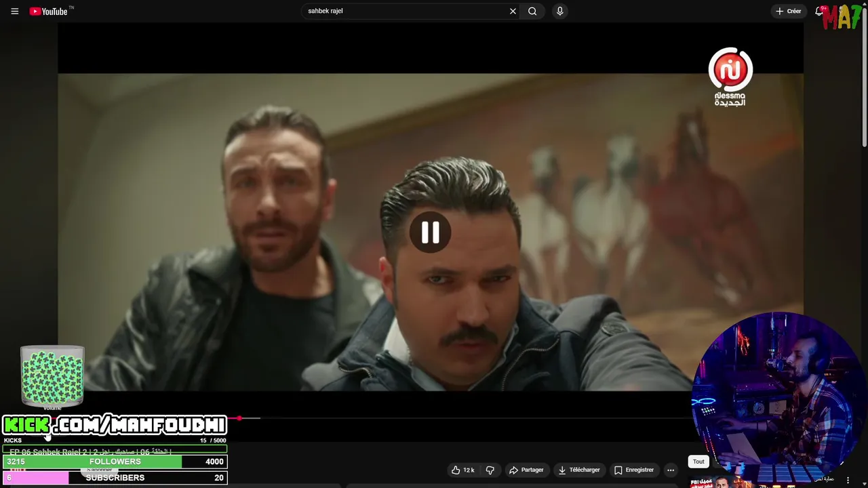
Task: Go to the YouTube home logo
Action: 49,11
